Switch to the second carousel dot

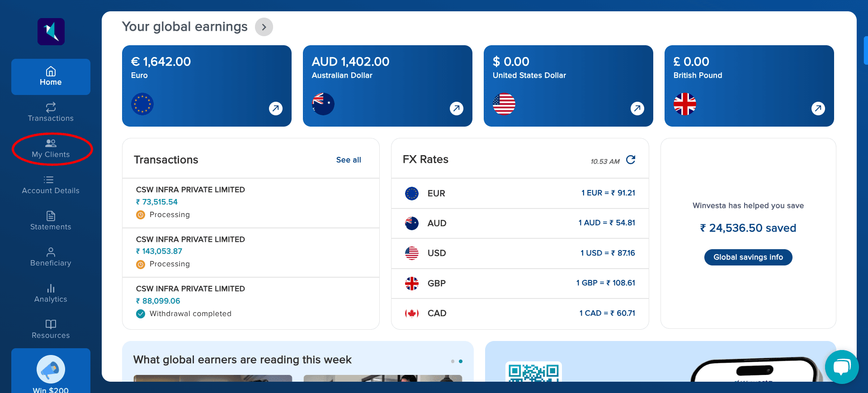pyautogui.click(x=461, y=361)
